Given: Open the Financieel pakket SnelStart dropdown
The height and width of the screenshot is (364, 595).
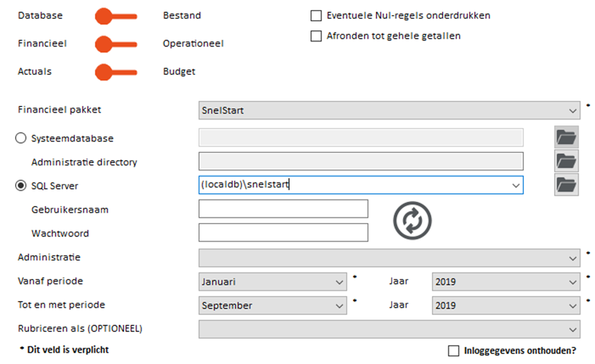Looking at the screenshot, I should (x=389, y=110).
